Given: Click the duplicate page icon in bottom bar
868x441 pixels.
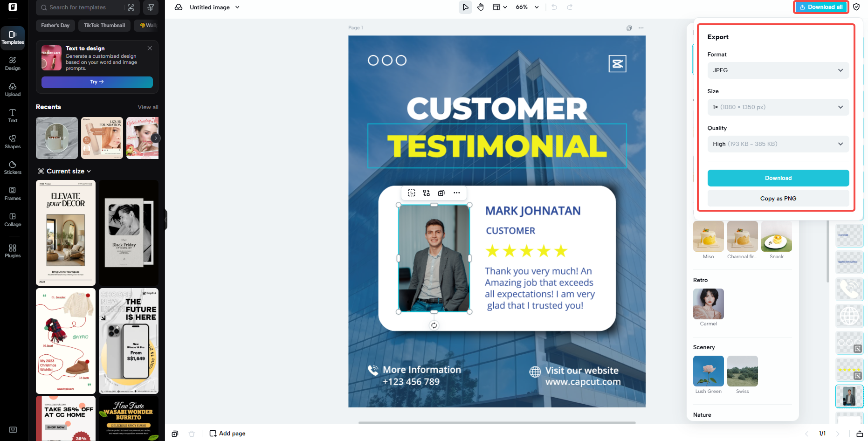Looking at the screenshot, I should 175,434.
